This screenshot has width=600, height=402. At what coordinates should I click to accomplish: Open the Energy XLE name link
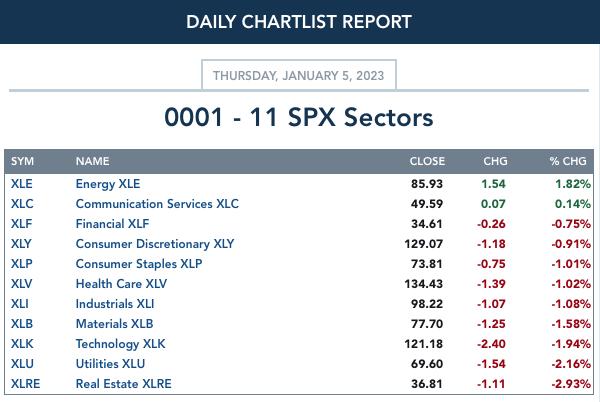108,184
